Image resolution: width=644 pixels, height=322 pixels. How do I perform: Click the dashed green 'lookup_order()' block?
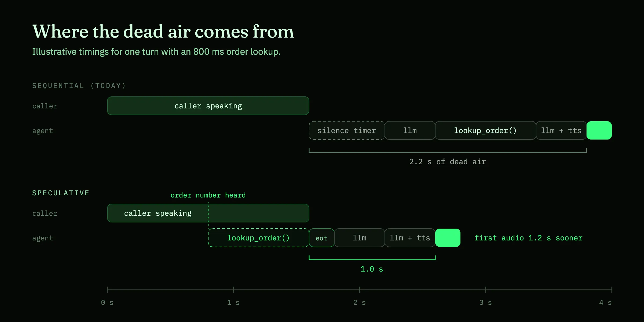[259, 238]
